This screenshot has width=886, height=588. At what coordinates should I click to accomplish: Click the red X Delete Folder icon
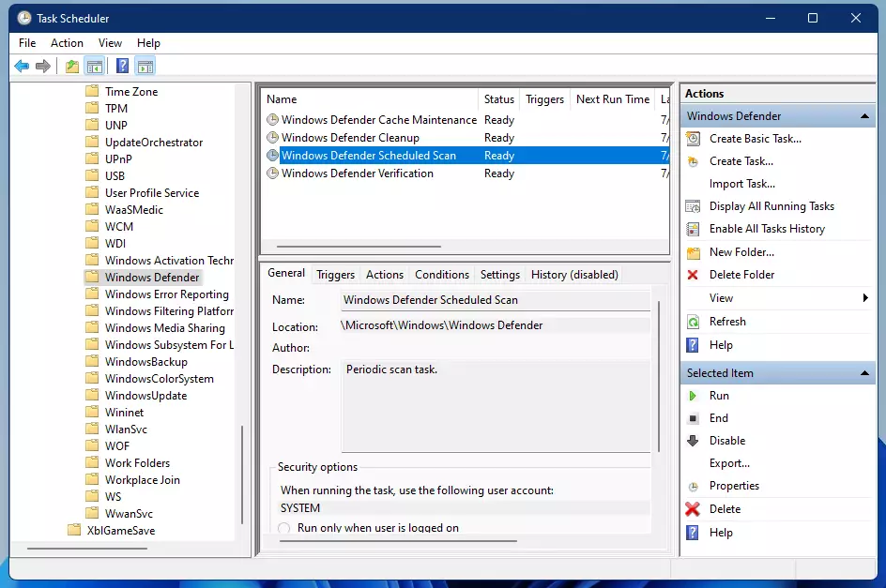(693, 275)
